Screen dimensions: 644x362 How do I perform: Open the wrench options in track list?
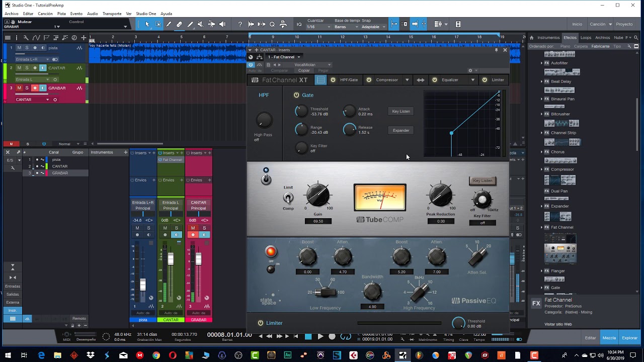pyautogui.click(x=26, y=38)
